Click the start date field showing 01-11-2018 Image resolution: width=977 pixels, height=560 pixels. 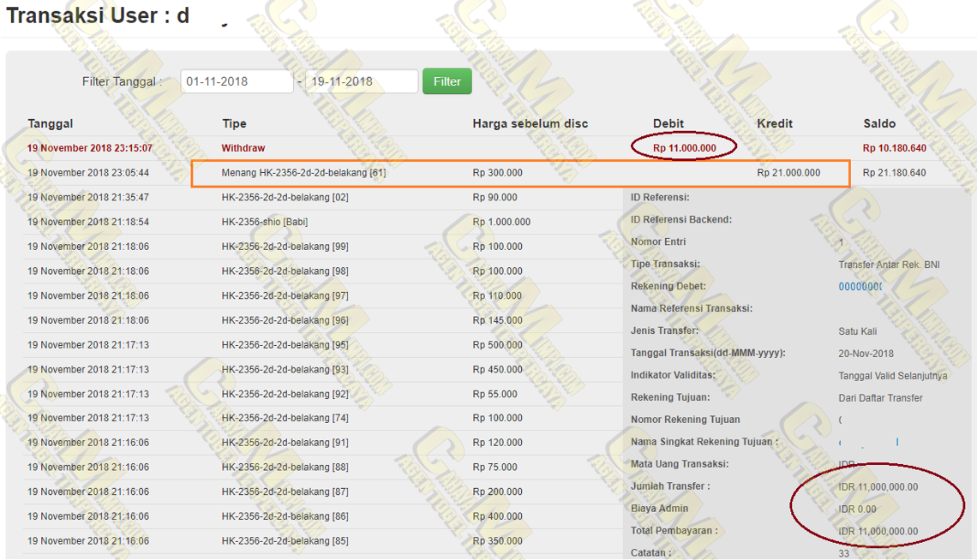[x=237, y=81]
